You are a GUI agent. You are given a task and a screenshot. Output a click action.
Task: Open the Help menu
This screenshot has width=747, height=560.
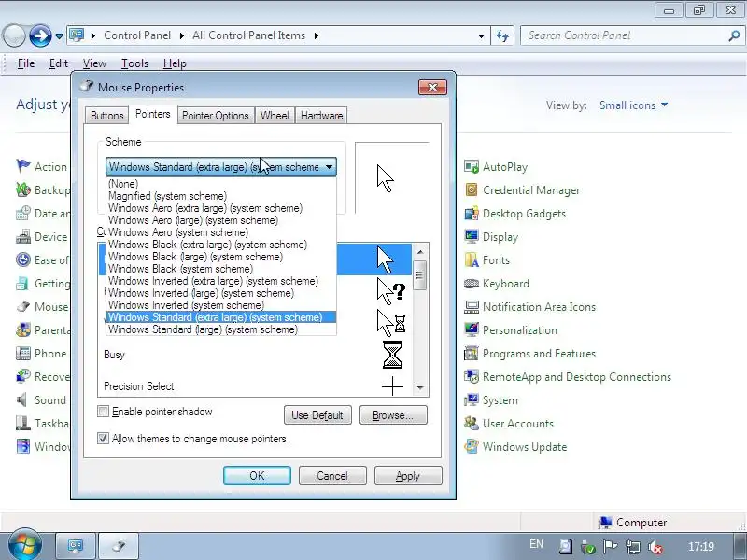coord(175,63)
